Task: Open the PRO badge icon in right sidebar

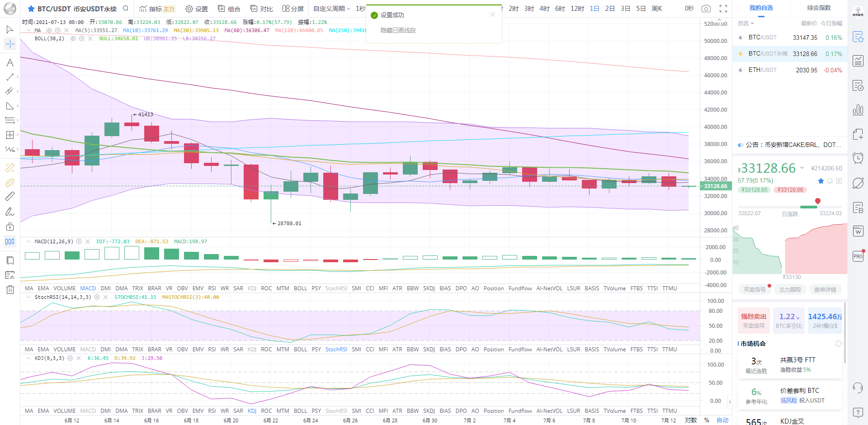Action: pos(858,256)
